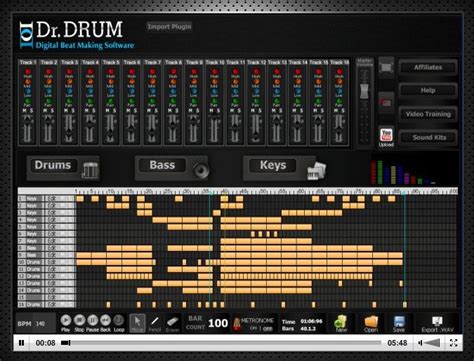Click the Bar Count value 100
Viewport: 474px width, 361px height.
pyautogui.click(x=218, y=323)
